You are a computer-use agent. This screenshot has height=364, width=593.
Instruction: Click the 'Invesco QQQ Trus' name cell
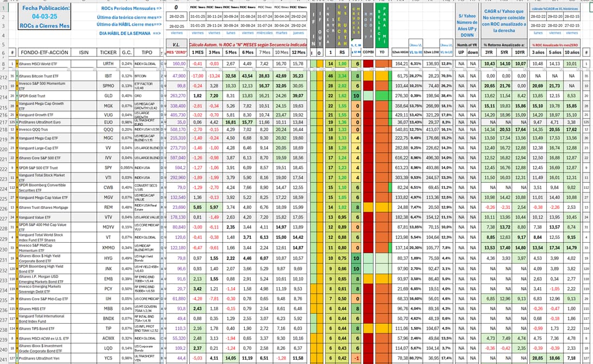tap(44, 129)
